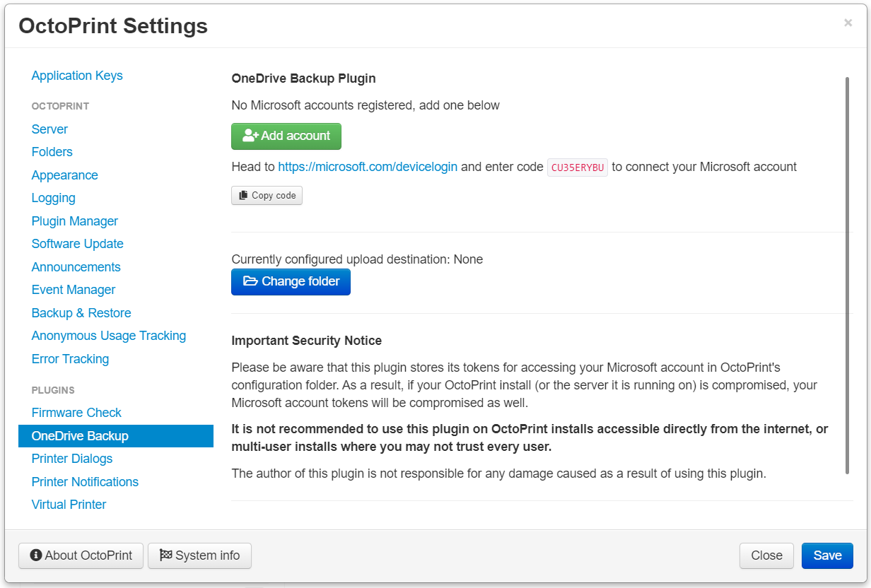Open System info

[x=199, y=555]
